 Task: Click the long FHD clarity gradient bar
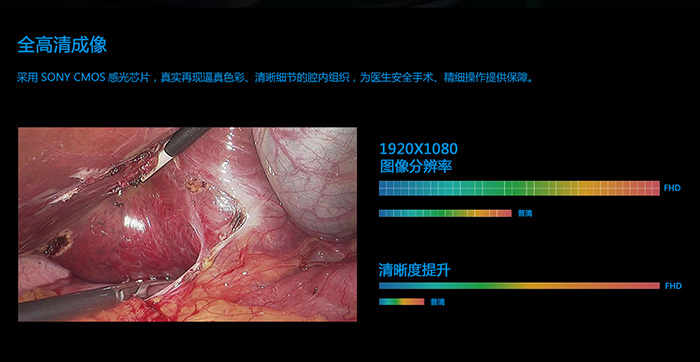(519, 286)
